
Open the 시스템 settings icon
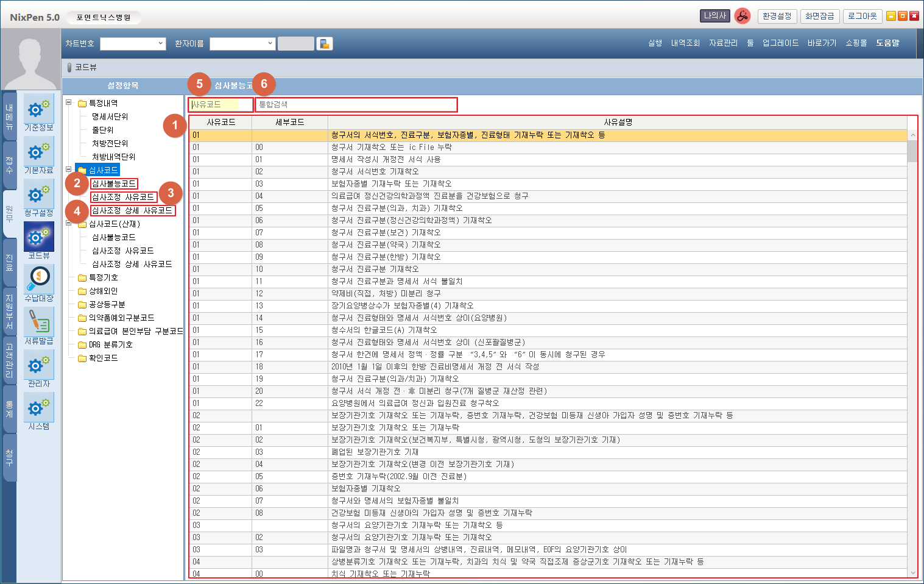(x=39, y=407)
